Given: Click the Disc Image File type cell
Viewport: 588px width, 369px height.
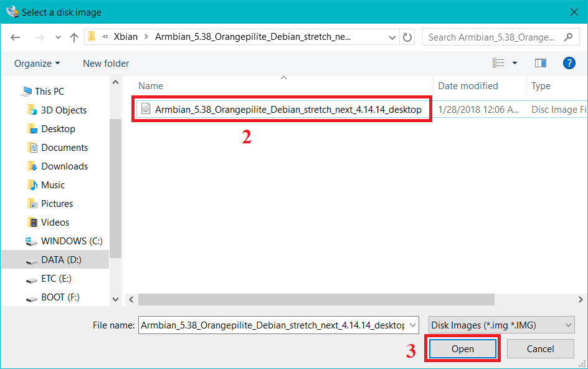Looking at the screenshot, I should point(559,109).
